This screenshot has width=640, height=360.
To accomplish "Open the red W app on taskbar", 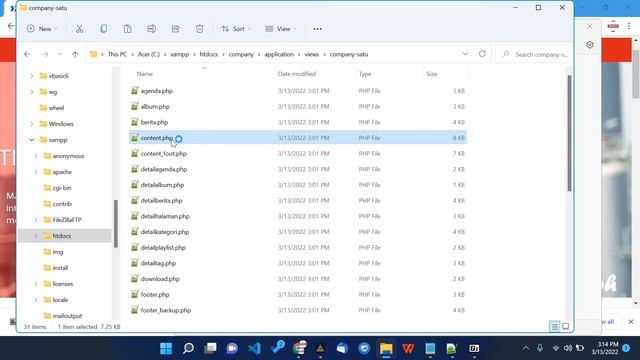I will [x=408, y=349].
